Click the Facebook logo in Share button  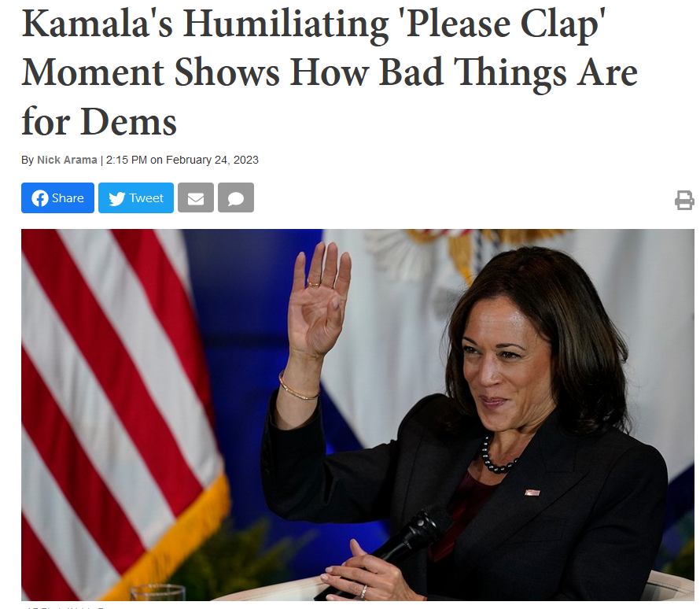[40, 198]
